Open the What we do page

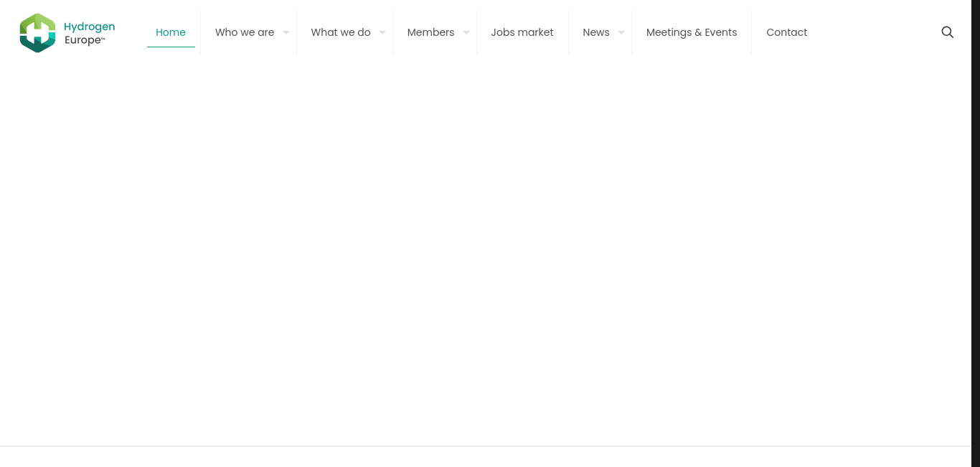click(x=341, y=32)
